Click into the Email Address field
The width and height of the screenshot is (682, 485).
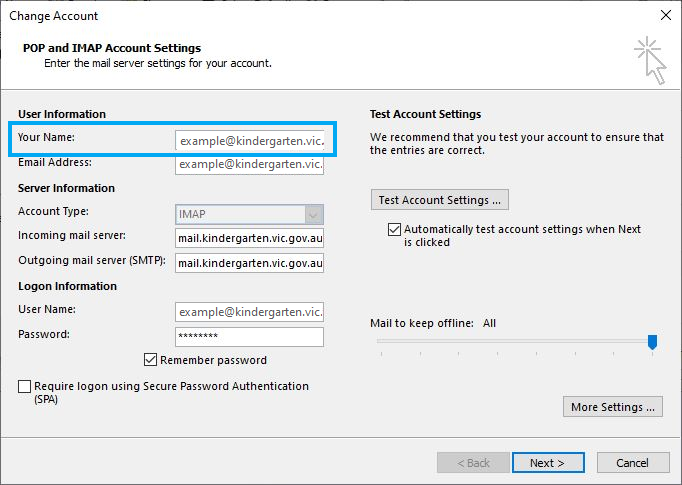249,164
